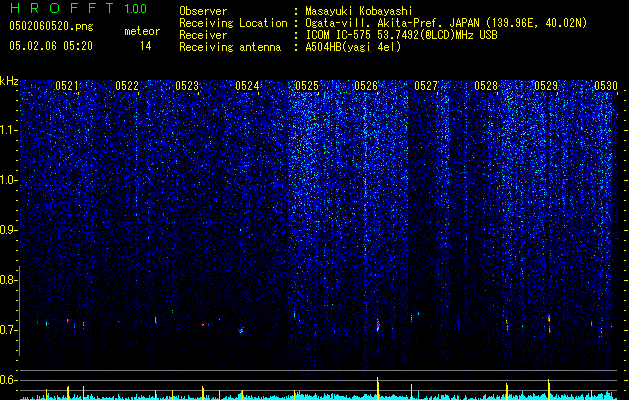Click the 0.9 kHz axis label
629x400 pixels.
[x=9, y=230]
